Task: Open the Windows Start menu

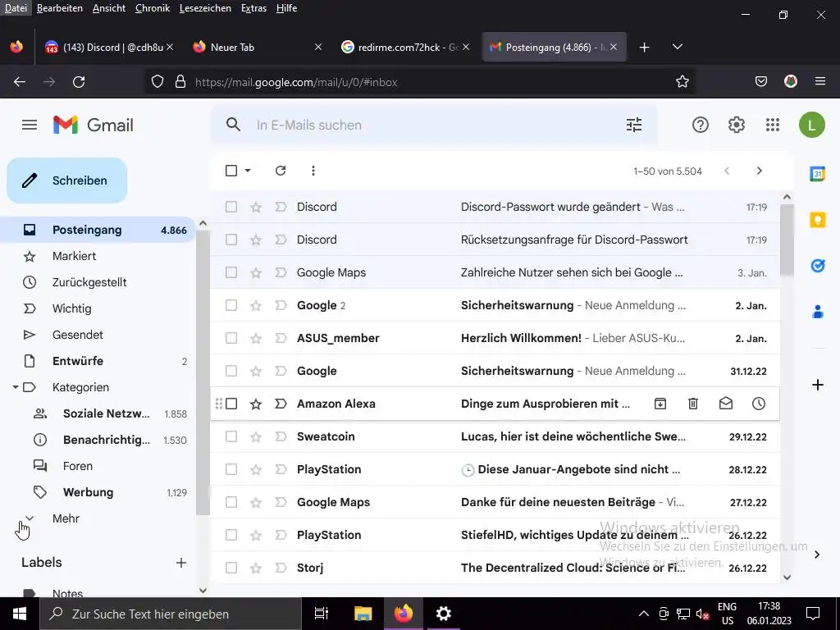Action: pyautogui.click(x=20, y=614)
